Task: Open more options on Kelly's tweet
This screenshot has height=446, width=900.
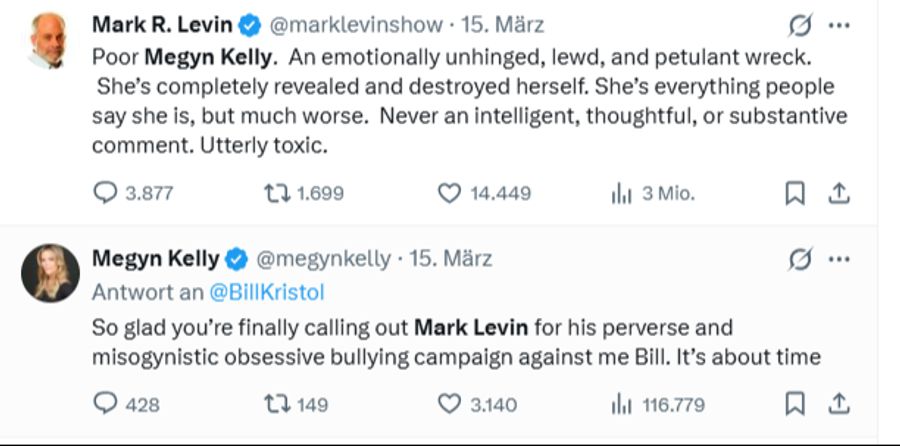Action: pos(840,259)
